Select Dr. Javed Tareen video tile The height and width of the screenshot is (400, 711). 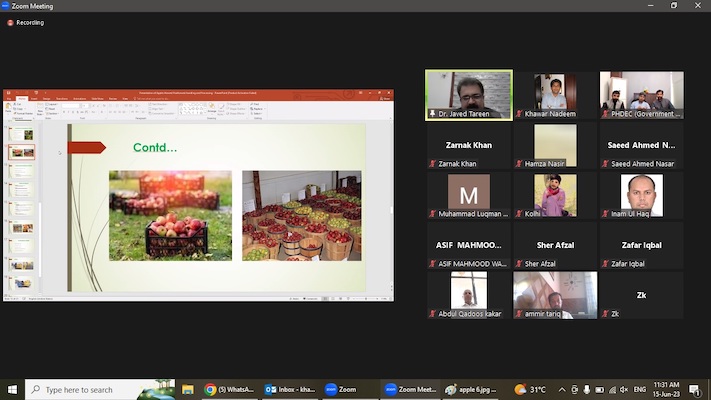tap(469, 94)
